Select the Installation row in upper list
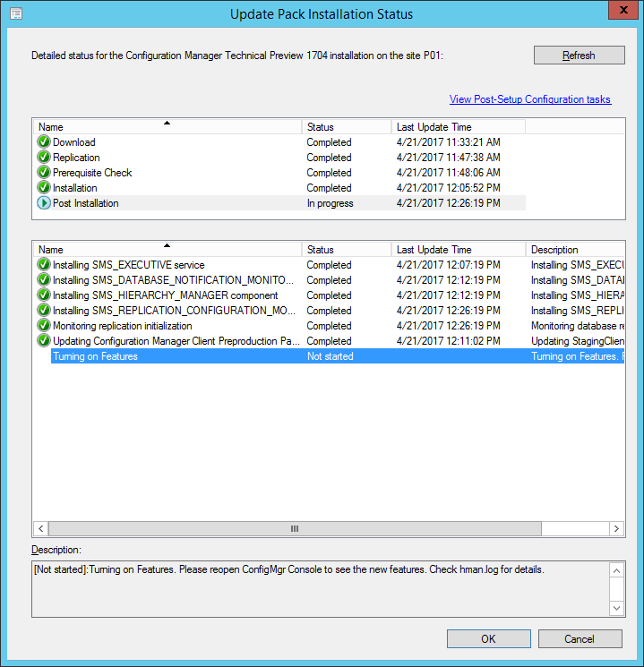This screenshot has height=667, width=644. pos(279,188)
